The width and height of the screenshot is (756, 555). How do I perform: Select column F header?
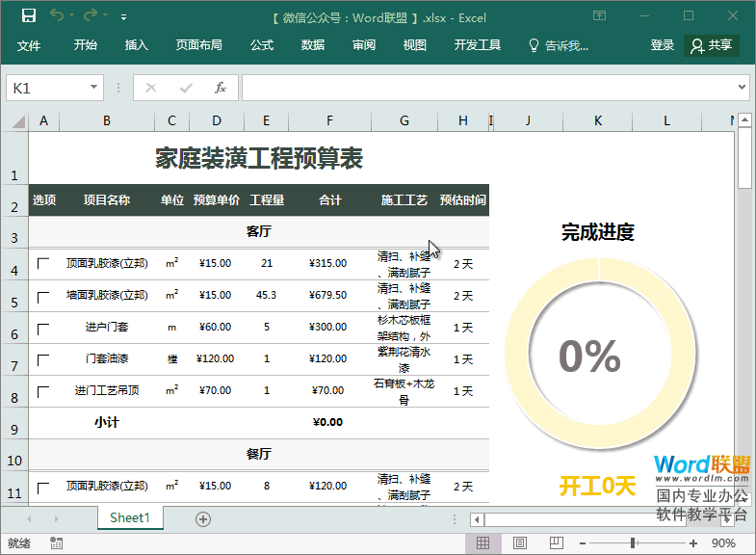click(329, 120)
